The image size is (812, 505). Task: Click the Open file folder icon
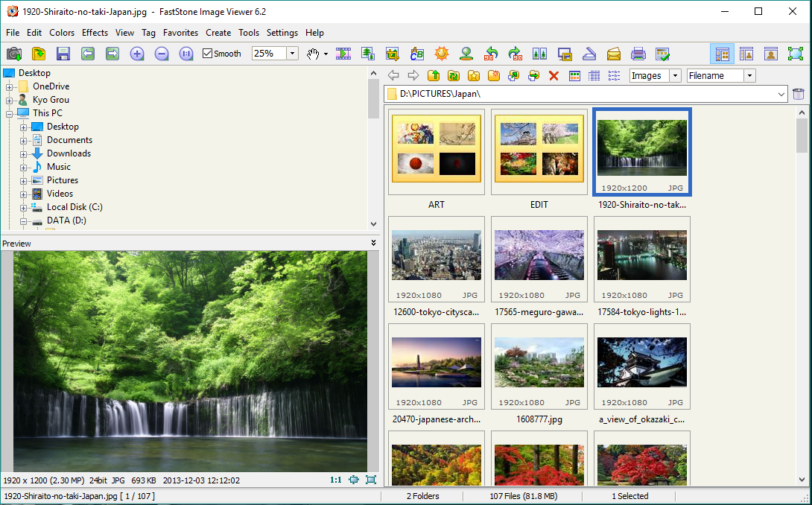[39, 54]
